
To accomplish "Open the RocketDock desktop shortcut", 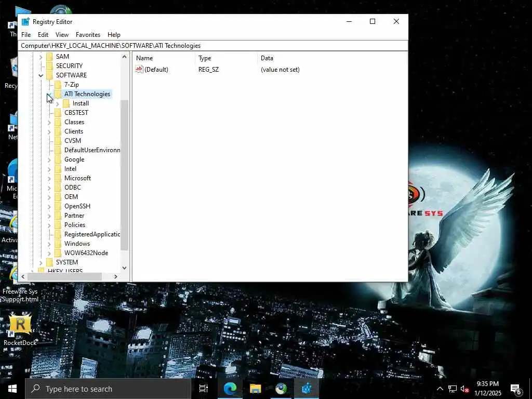I will 20,329.
